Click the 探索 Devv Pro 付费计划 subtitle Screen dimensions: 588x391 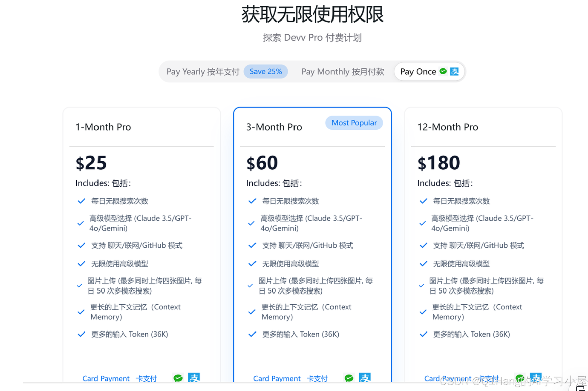[x=312, y=37]
